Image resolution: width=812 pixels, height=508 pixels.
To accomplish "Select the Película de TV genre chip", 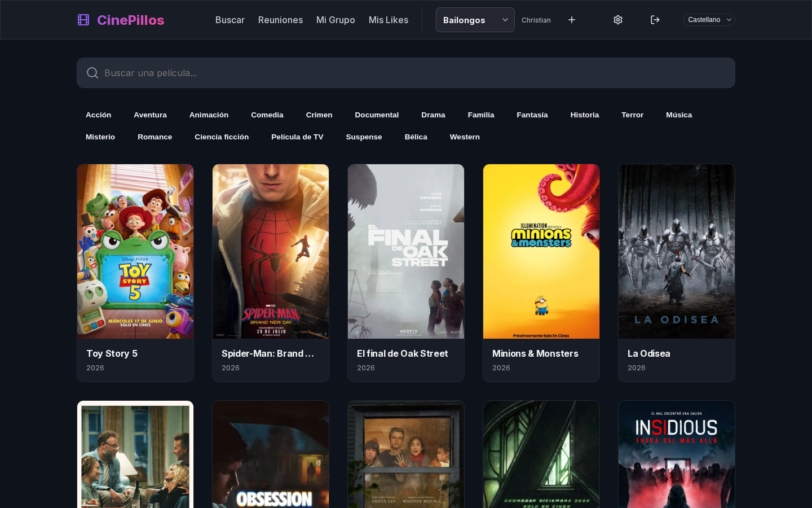I will tap(297, 137).
